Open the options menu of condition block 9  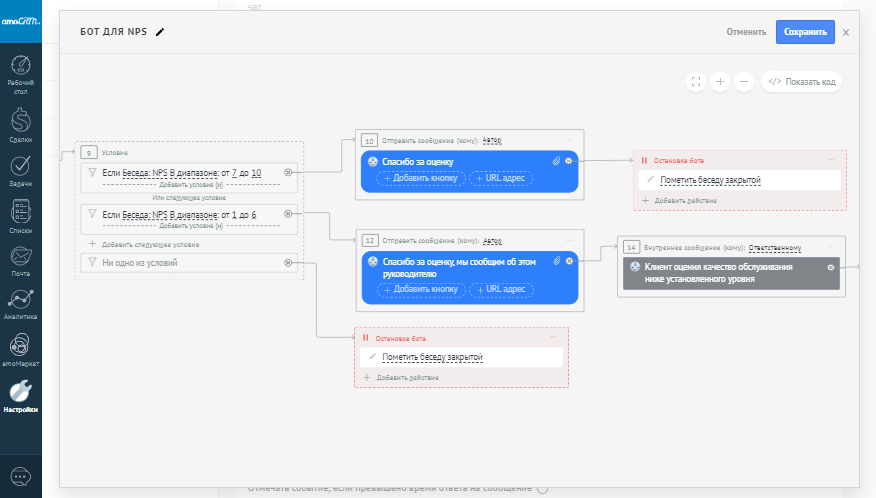(290, 152)
